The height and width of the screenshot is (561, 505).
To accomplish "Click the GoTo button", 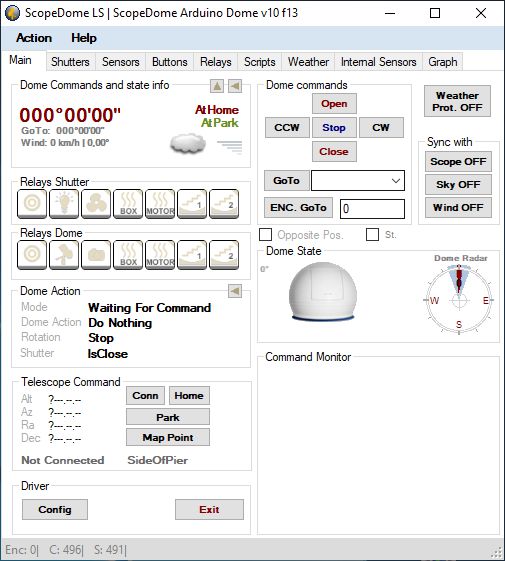I will point(287,181).
